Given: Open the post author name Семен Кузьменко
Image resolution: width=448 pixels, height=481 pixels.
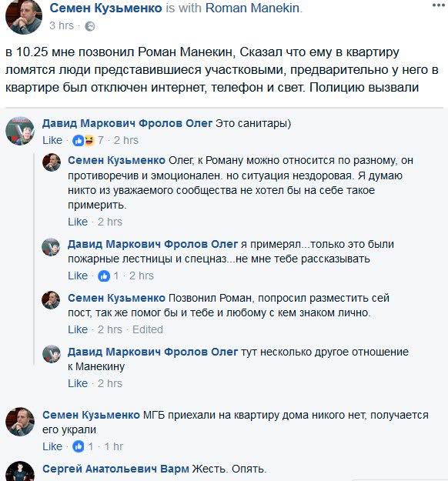Looking at the screenshot, I should (x=106, y=8).
